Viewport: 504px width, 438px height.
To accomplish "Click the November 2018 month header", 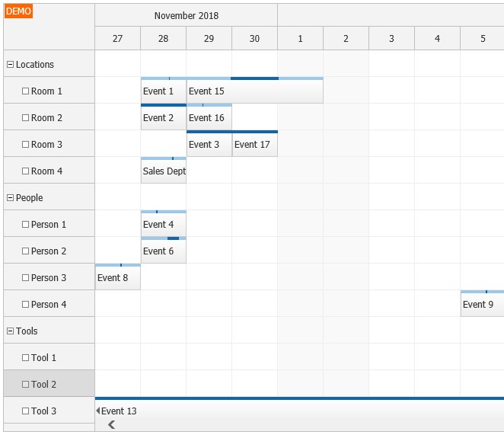I will tap(186, 15).
